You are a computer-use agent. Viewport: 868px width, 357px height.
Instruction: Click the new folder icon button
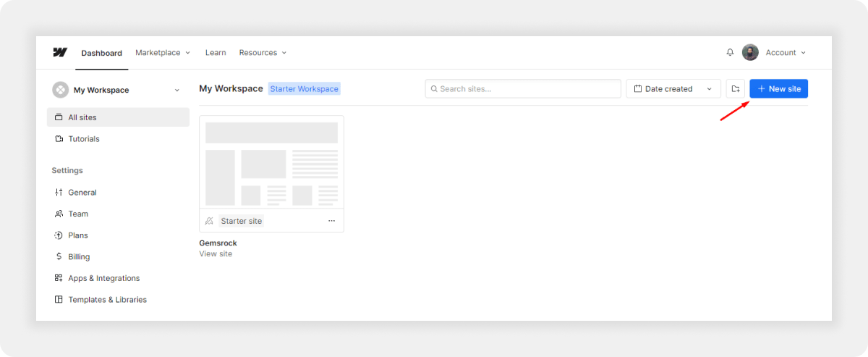click(x=735, y=89)
